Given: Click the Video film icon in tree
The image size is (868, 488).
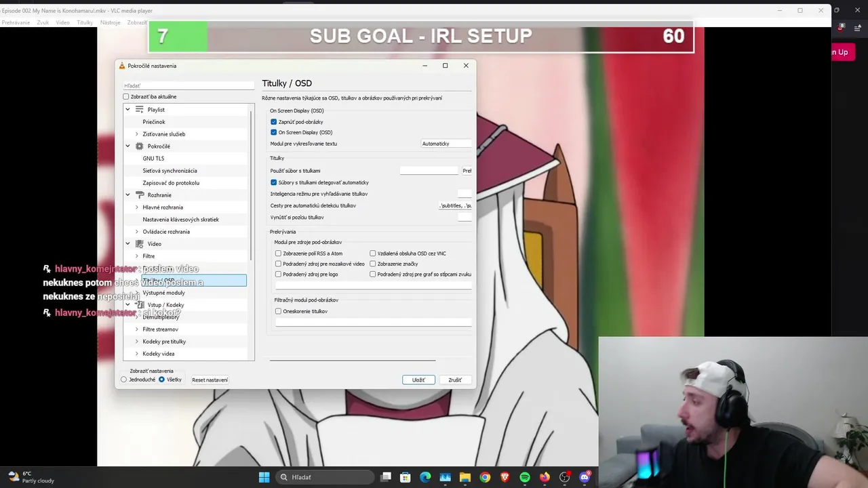Looking at the screenshot, I should point(140,244).
